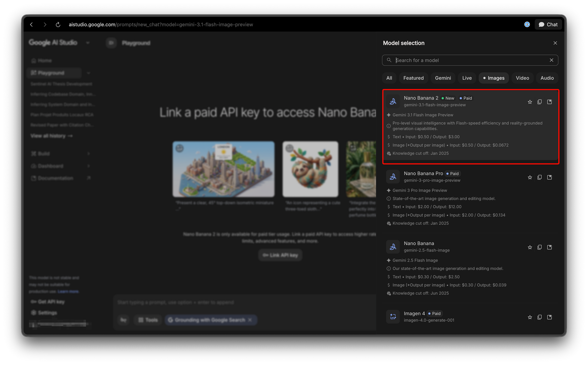Choose the Nano Banana Pro model card
The height and width of the screenshot is (365, 588).
point(470,199)
